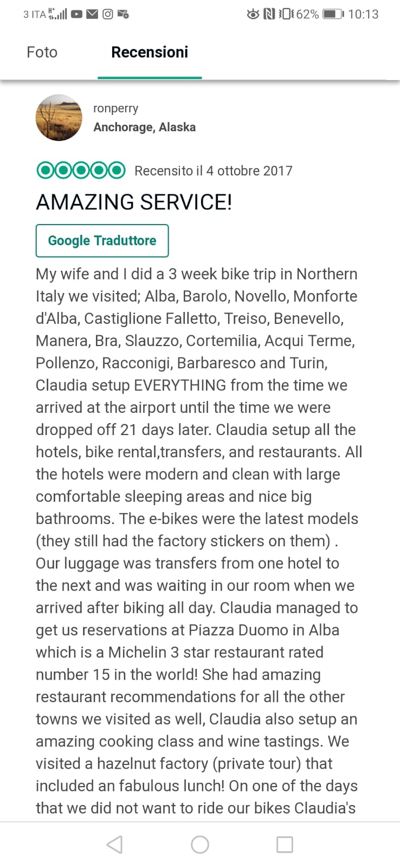The width and height of the screenshot is (400, 868).
Task: Tap the battery icon in status bar
Action: tap(333, 14)
